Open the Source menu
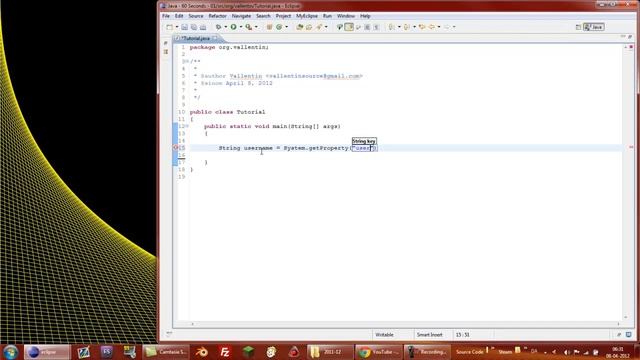 click(196, 16)
